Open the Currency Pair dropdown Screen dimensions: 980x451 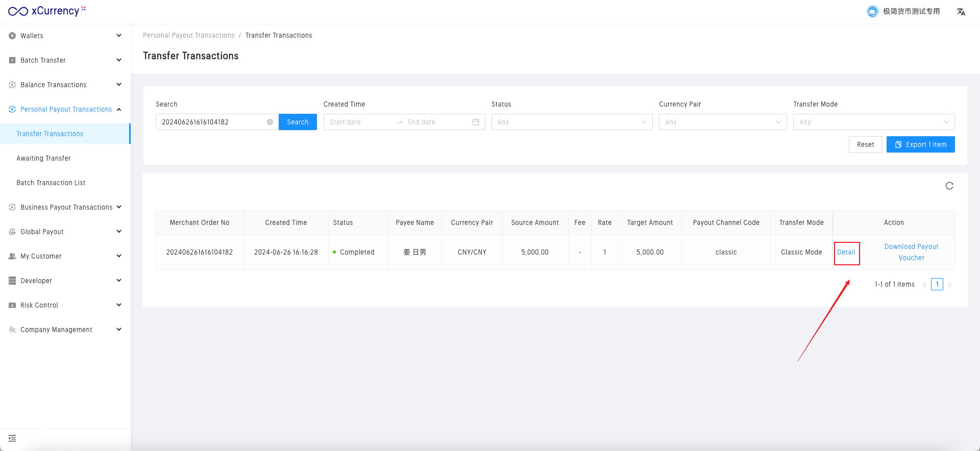(x=722, y=122)
